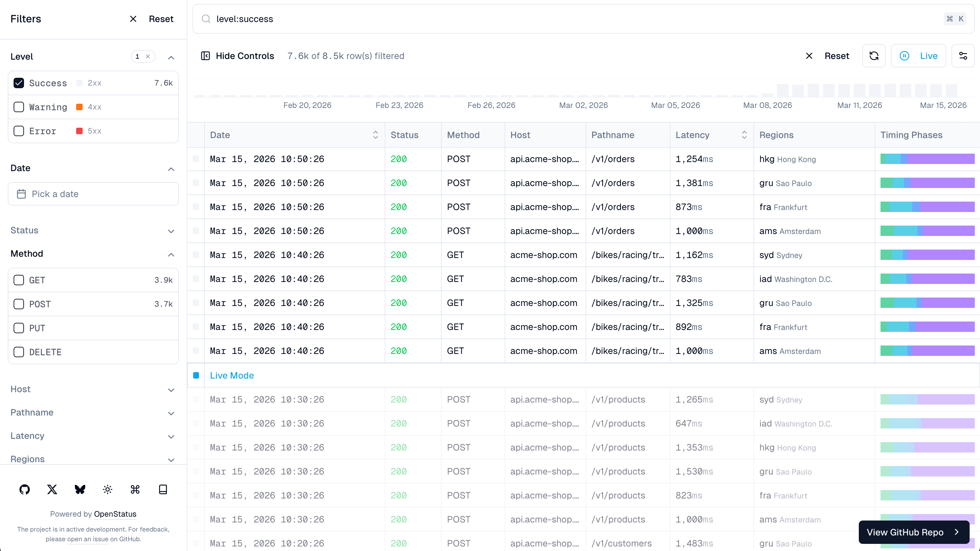Toggle theme with the sun icon
The width and height of the screenshot is (980, 551).
coord(108,489)
